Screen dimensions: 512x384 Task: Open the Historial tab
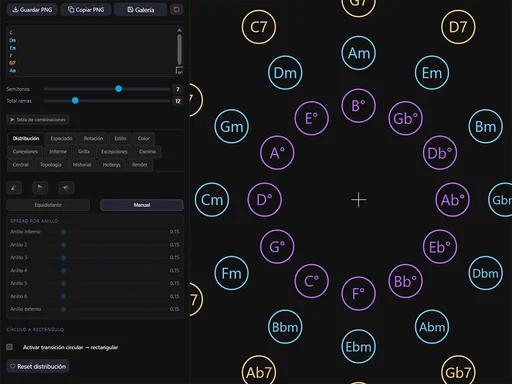82,165
